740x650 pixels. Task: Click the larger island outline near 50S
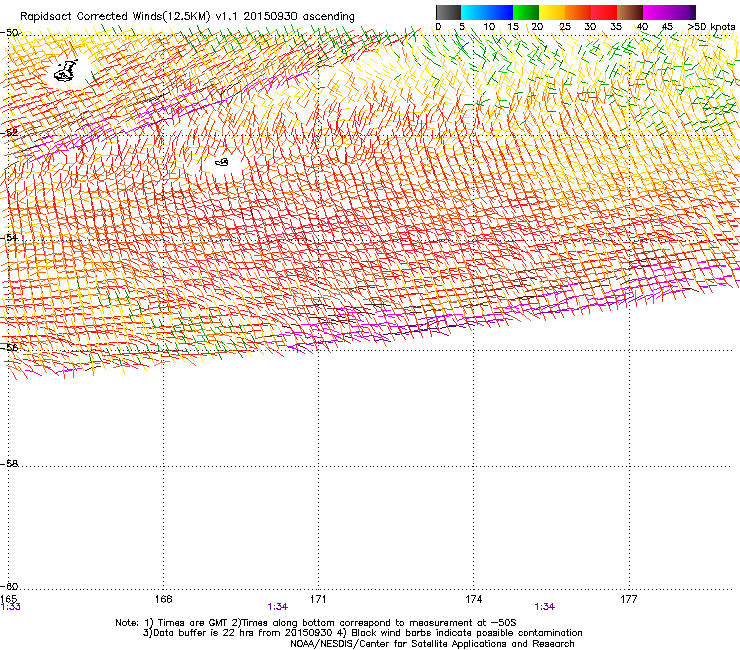[x=66, y=71]
